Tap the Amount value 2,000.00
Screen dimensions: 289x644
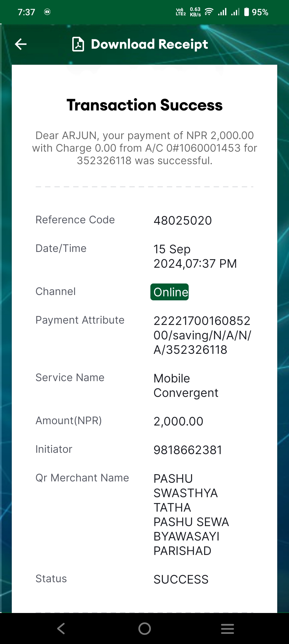pyautogui.click(x=178, y=421)
